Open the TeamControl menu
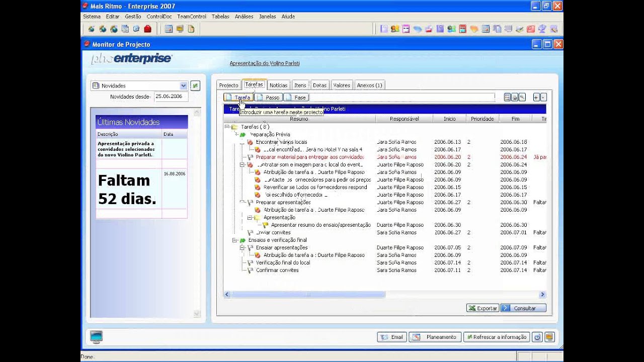 point(192,17)
